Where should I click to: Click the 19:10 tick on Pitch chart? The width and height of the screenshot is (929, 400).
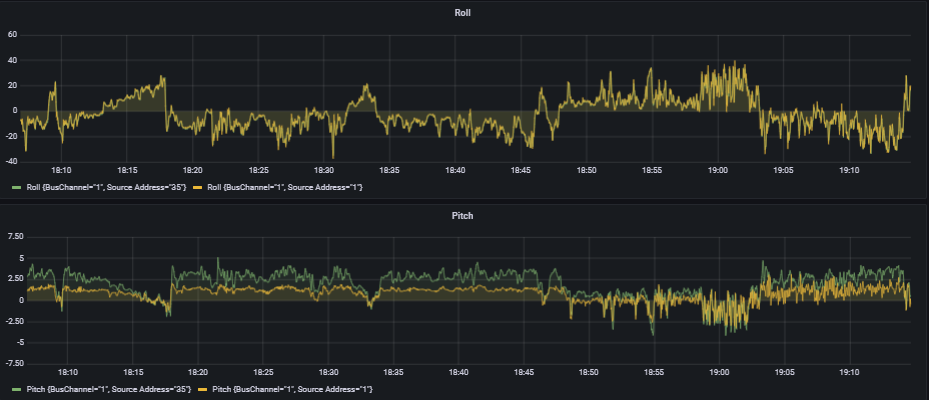click(x=850, y=373)
